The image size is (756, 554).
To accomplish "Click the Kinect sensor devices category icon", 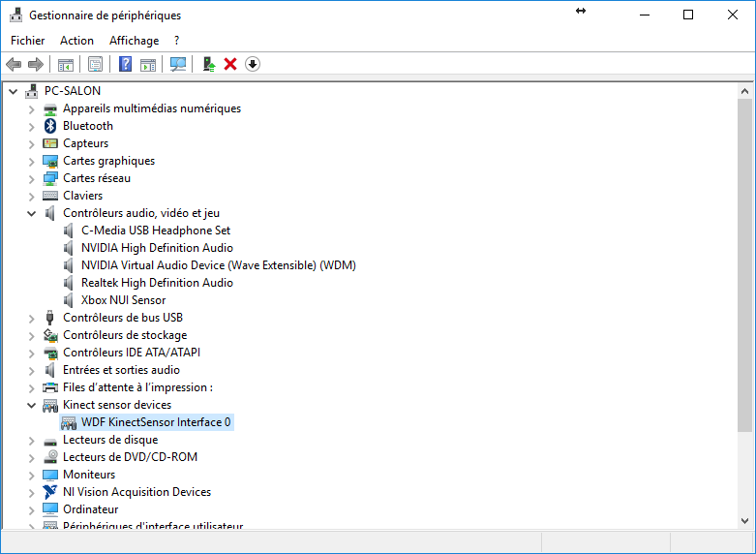I will [x=50, y=406].
